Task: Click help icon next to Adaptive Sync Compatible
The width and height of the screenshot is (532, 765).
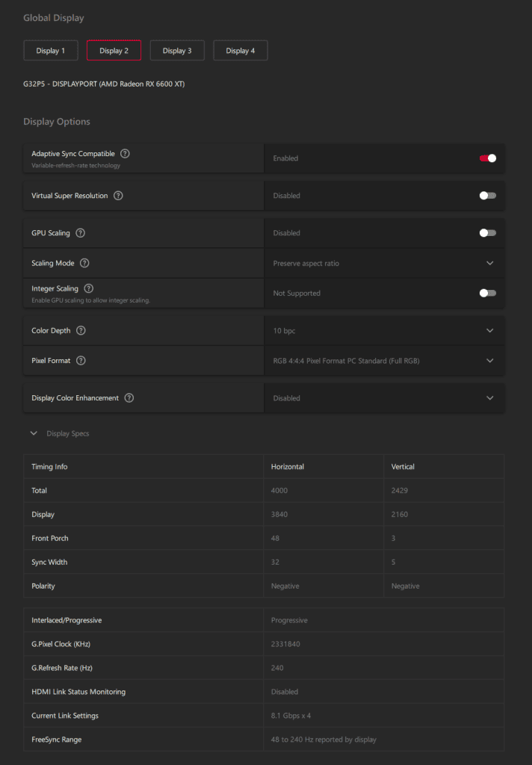Action: coord(125,154)
